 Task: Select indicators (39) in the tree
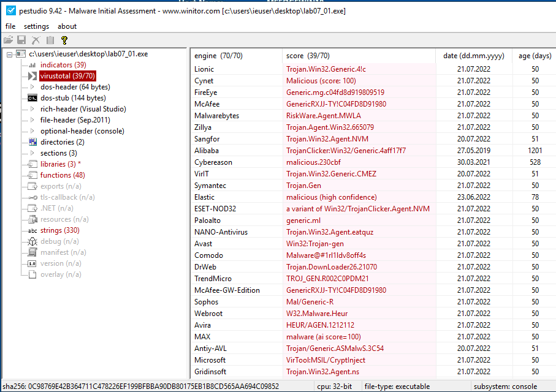63,65
